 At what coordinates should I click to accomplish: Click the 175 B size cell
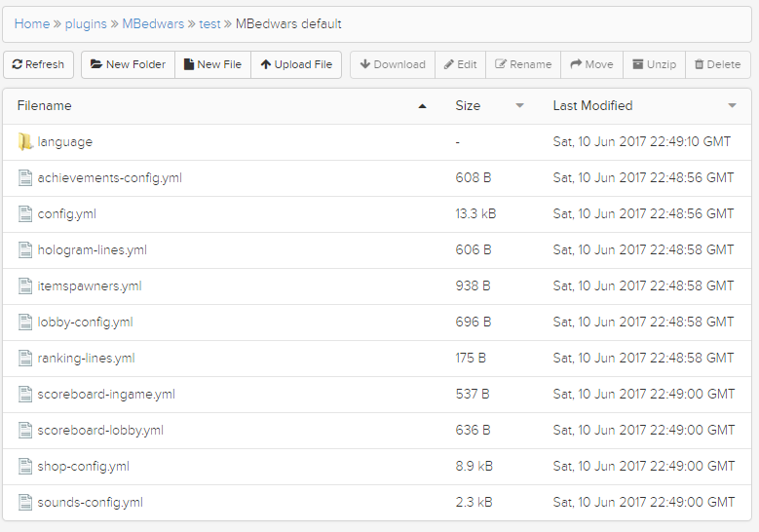point(471,359)
